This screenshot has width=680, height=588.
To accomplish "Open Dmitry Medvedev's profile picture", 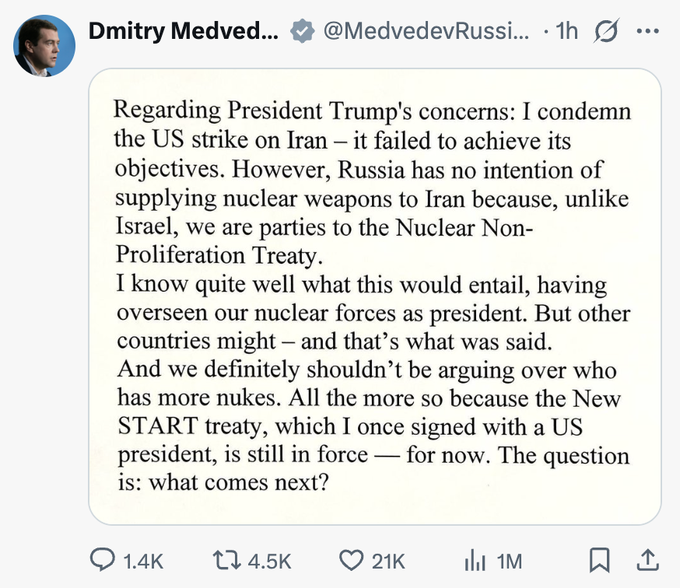I will pyautogui.click(x=44, y=46).
